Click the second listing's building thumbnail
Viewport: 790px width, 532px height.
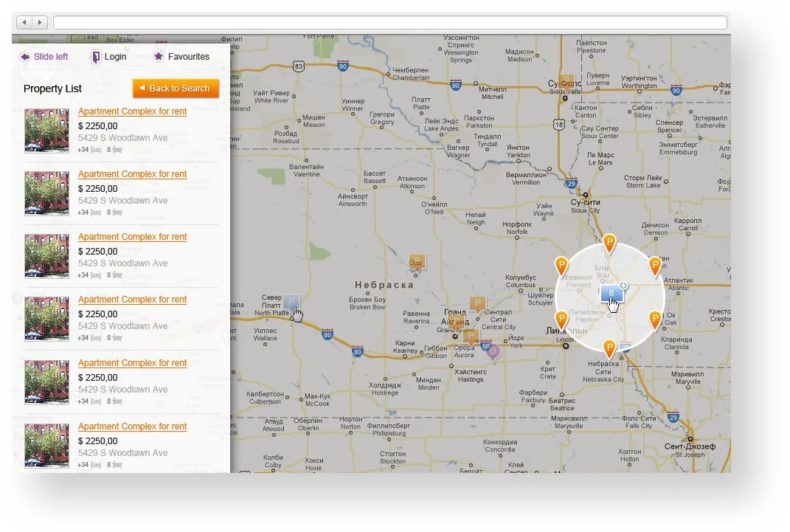47,193
